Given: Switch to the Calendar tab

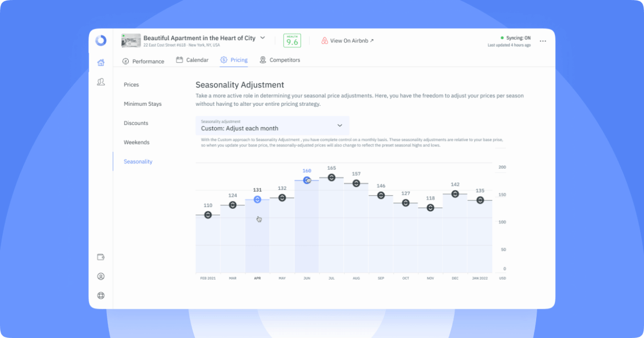Looking at the screenshot, I should [192, 60].
